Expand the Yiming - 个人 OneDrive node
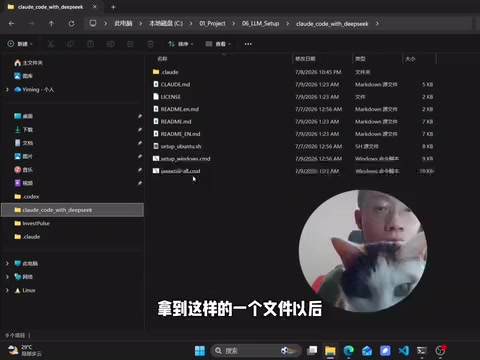The height and width of the screenshot is (360, 480). [x=7, y=89]
